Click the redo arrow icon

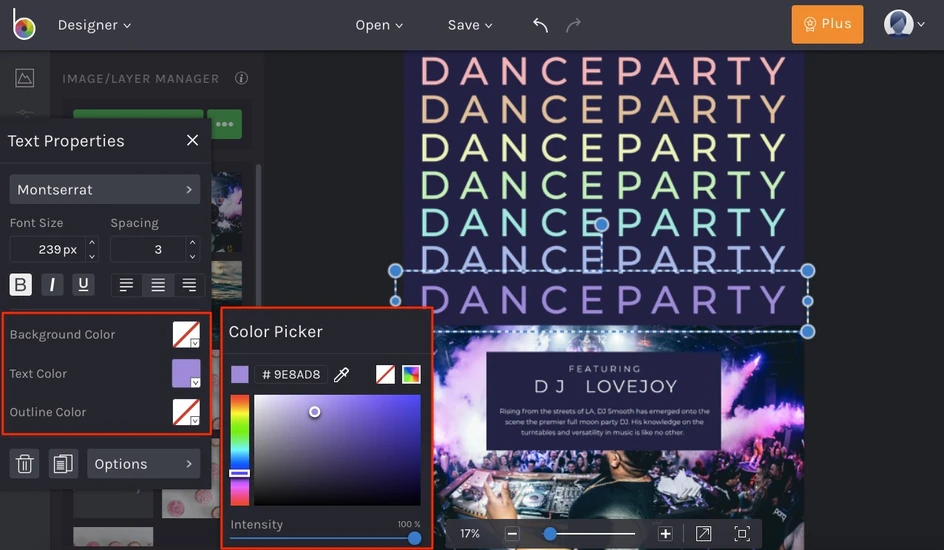[x=573, y=25]
